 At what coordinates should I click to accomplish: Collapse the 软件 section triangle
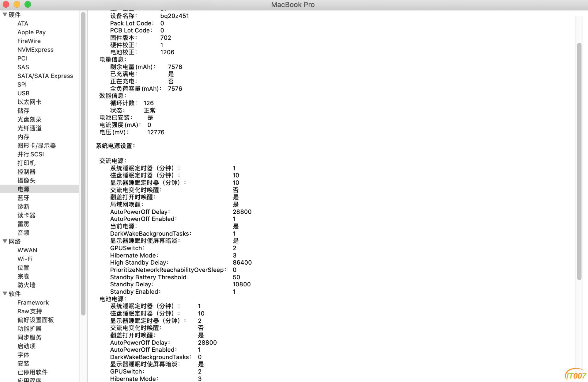click(5, 293)
